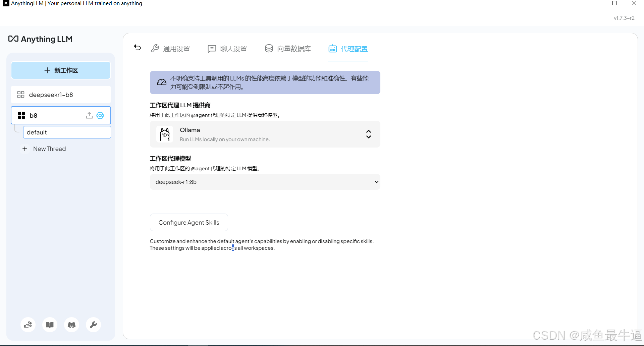
Task: Click the 工作区代理模型 heading
Action: pyautogui.click(x=170, y=159)
